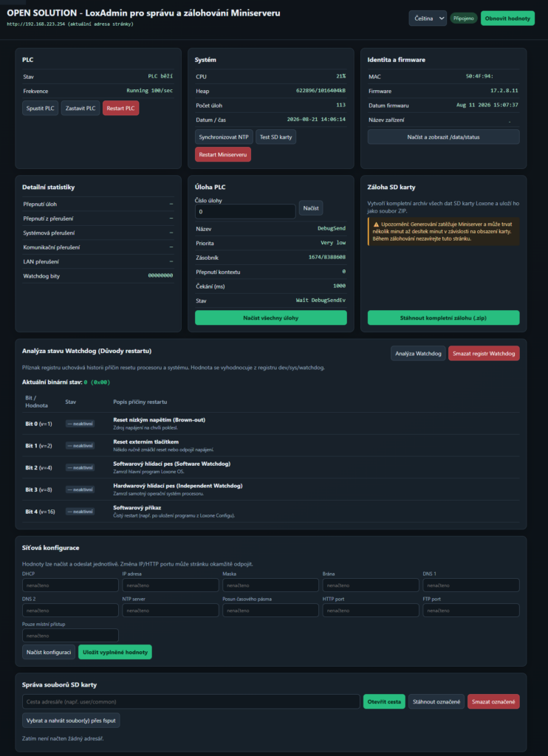
Task: Click Načíst button next to task number
Action: [x=311, y=207]
